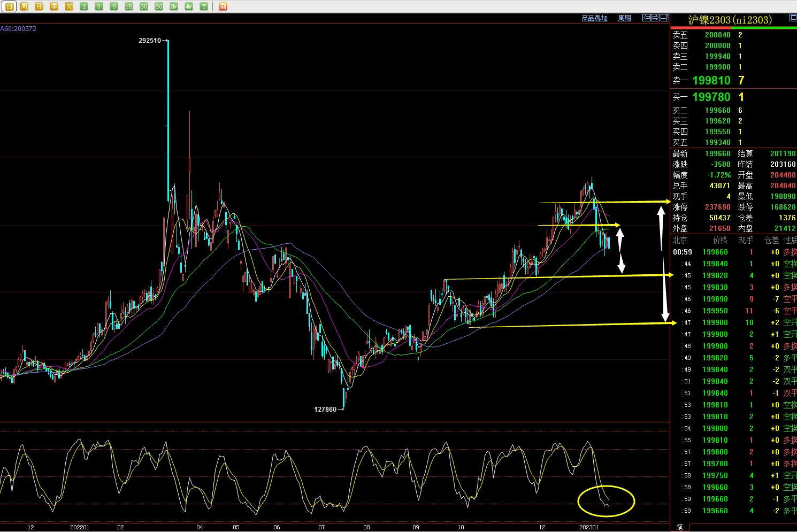This screenshot has height=532, width=797.
Task: Maximize the quote panel with square icon
Action: point(793,18)
